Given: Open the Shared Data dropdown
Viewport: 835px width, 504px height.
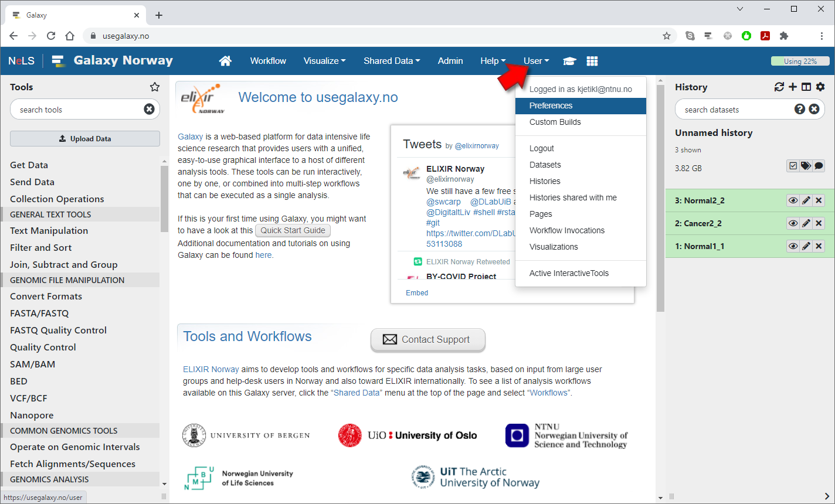Looking at the screenshot, I should click(x=391, y=61).
